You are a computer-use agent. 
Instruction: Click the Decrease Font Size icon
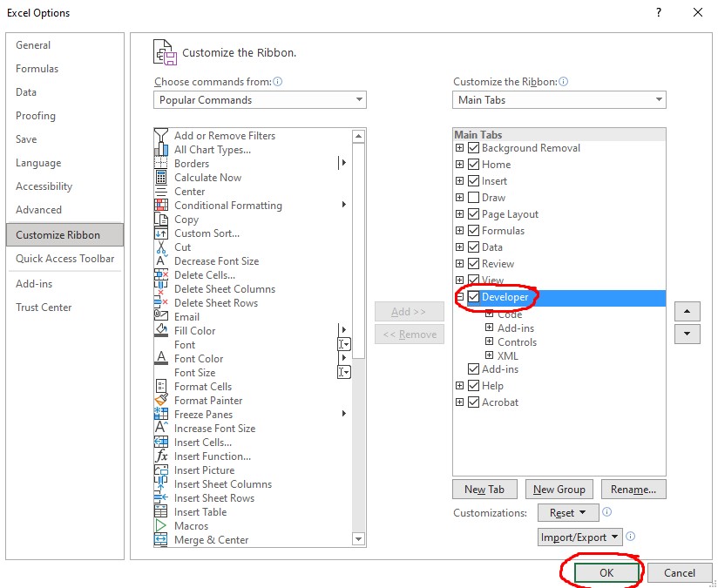[160, 261]
